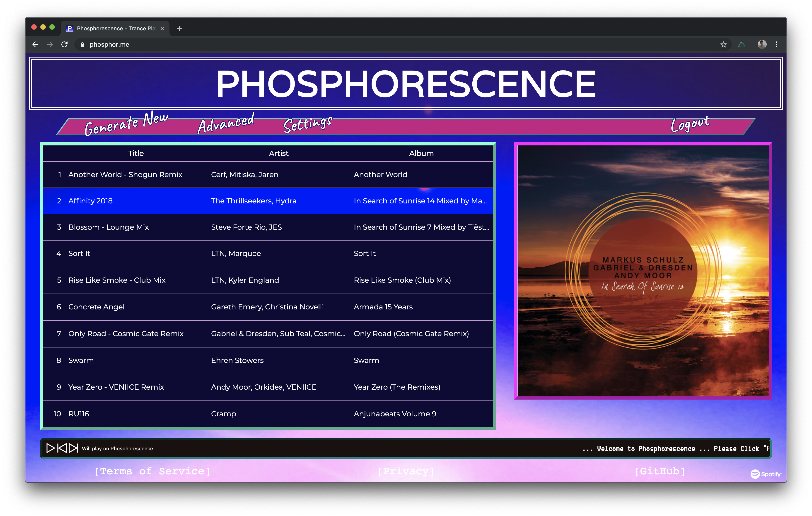Open the Chrome profile avatar
This screenshot has width=812, height=516.
762,44
